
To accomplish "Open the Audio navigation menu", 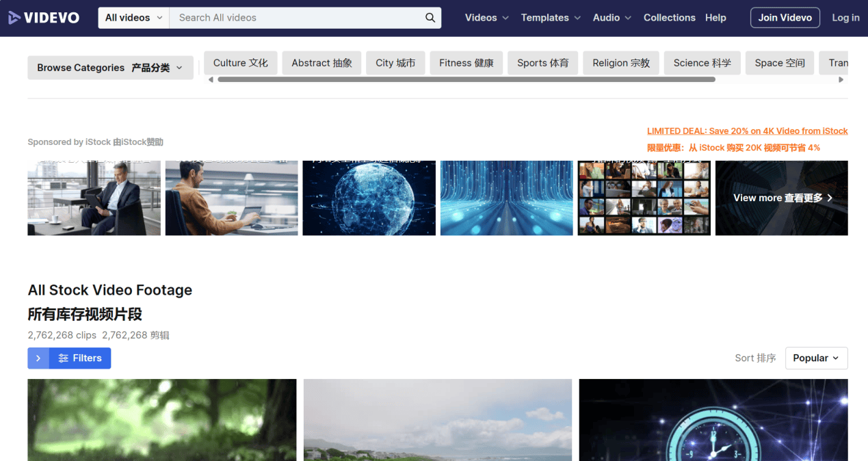I will point(611,18).
